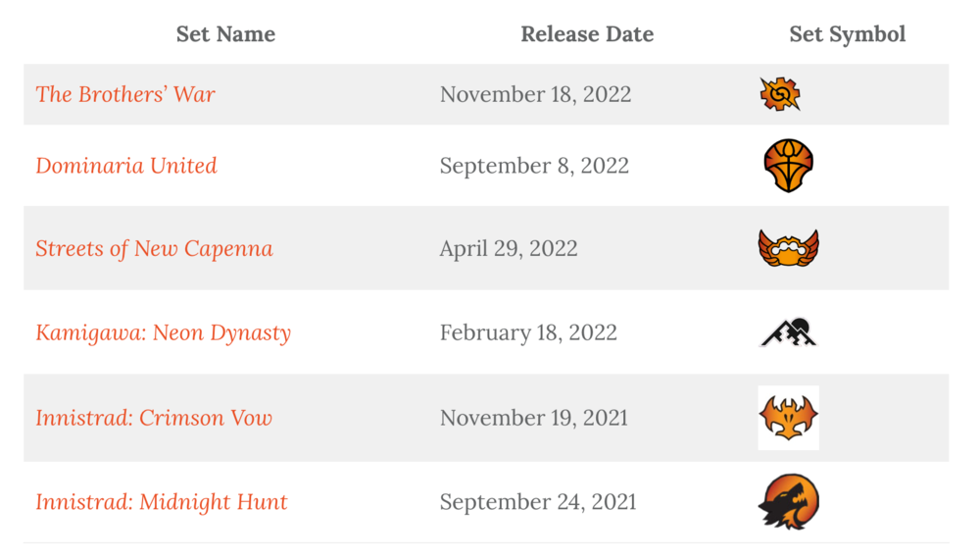This screenshot has height=558, width=980.
Task: Click the Dominaria United shield set symbol
Action: 789,166
